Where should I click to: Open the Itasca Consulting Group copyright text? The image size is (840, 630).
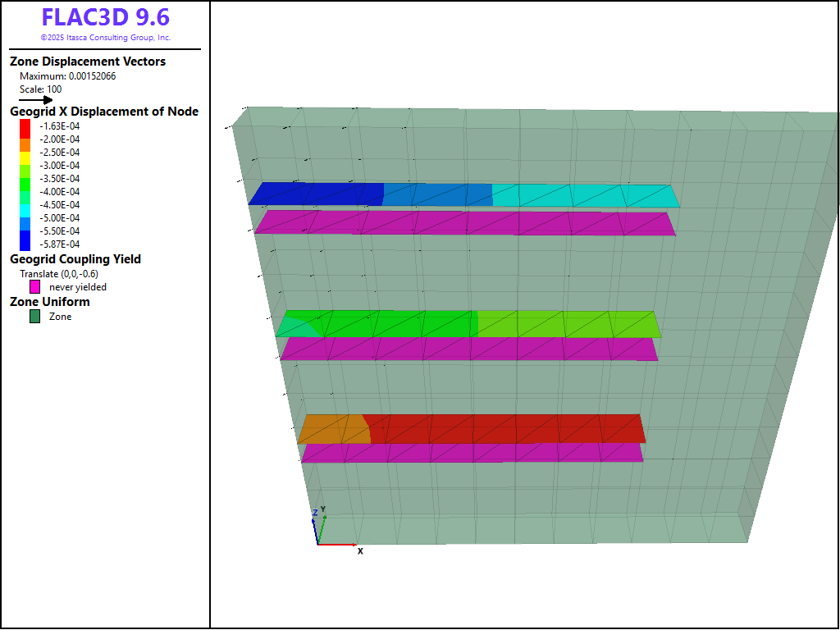[x=105, y=38]
